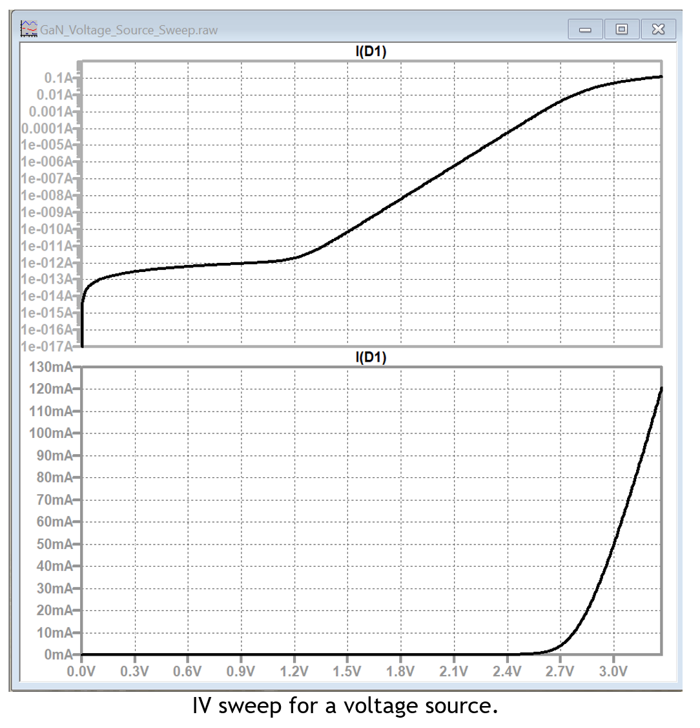The width and height of the screenshot is (700, 728).
Task: Maximize the GaN_Voltage_Source_Sweep.raw window
Action: pyautogui.click(x=622, y=29)
